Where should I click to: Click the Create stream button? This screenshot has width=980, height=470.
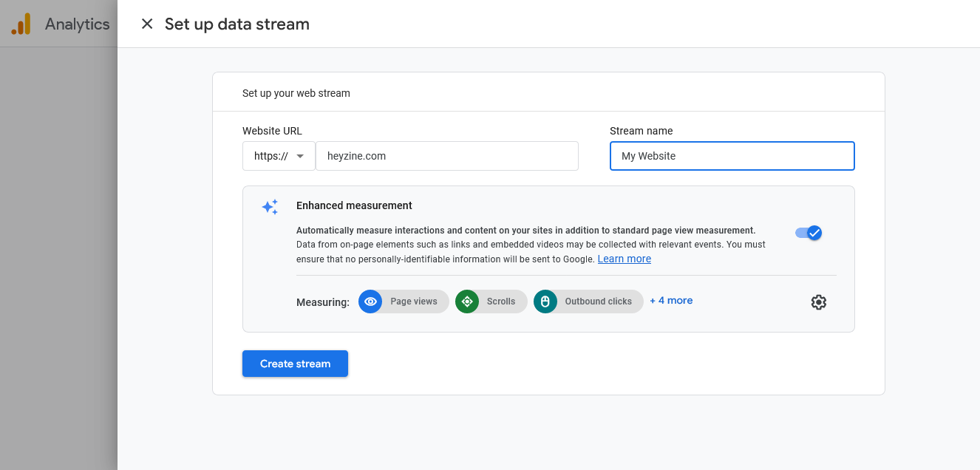295,363
